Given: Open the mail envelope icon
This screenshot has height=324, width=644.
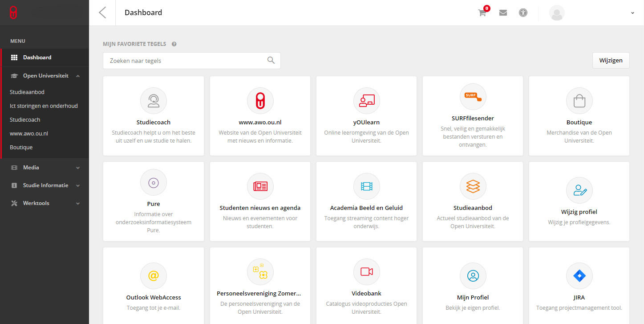Looking at the screenshot, I should 503,13.
